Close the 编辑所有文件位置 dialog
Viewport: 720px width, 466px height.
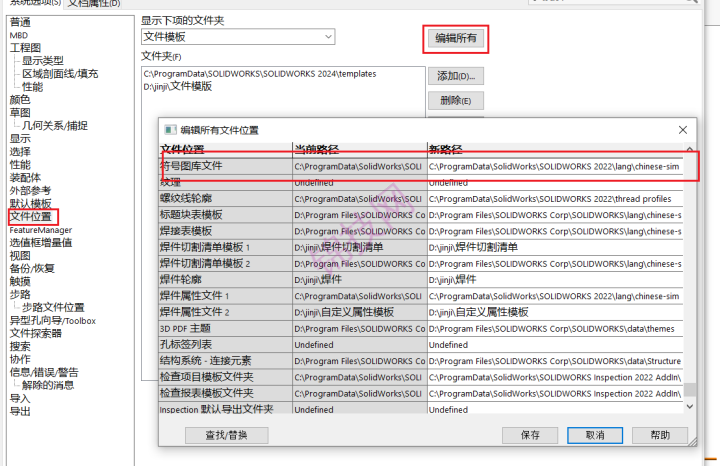(683, 130)
